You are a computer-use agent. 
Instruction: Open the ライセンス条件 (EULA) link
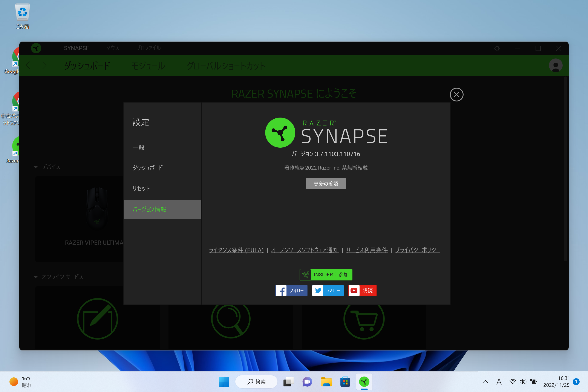click(236, 250)
